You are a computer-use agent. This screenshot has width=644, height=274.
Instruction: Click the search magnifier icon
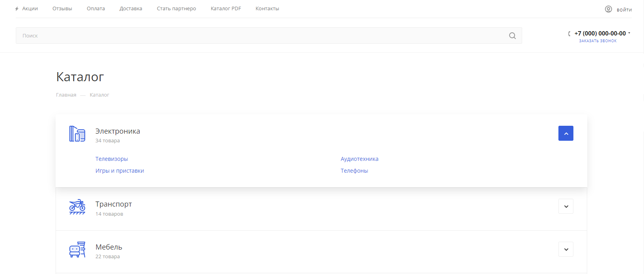point(512,36)
